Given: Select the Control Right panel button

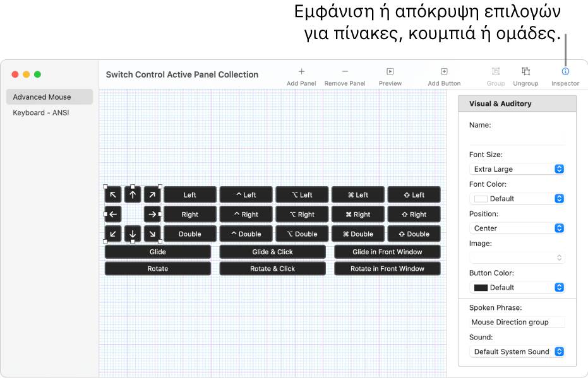Looking at the screenshot, I should click(x=246, y=215).
